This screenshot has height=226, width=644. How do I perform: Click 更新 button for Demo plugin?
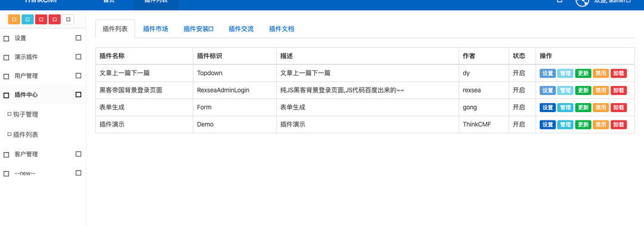[x=583, y=125]
